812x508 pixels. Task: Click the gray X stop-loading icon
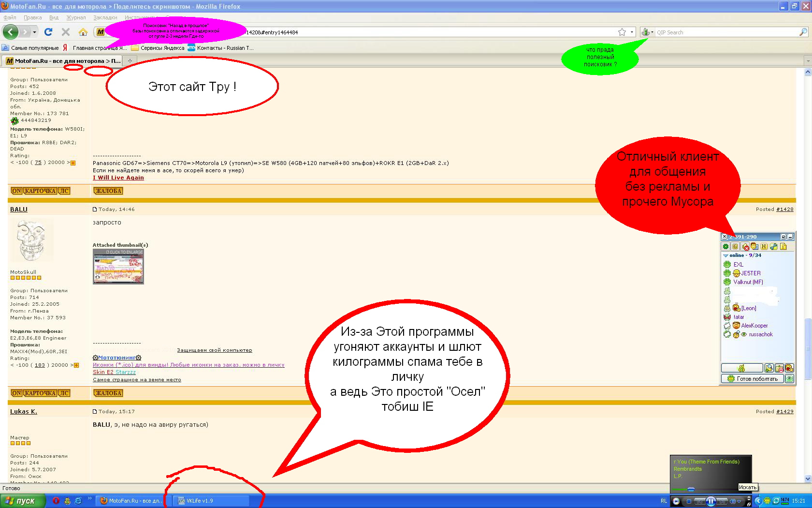click(66, 32)
